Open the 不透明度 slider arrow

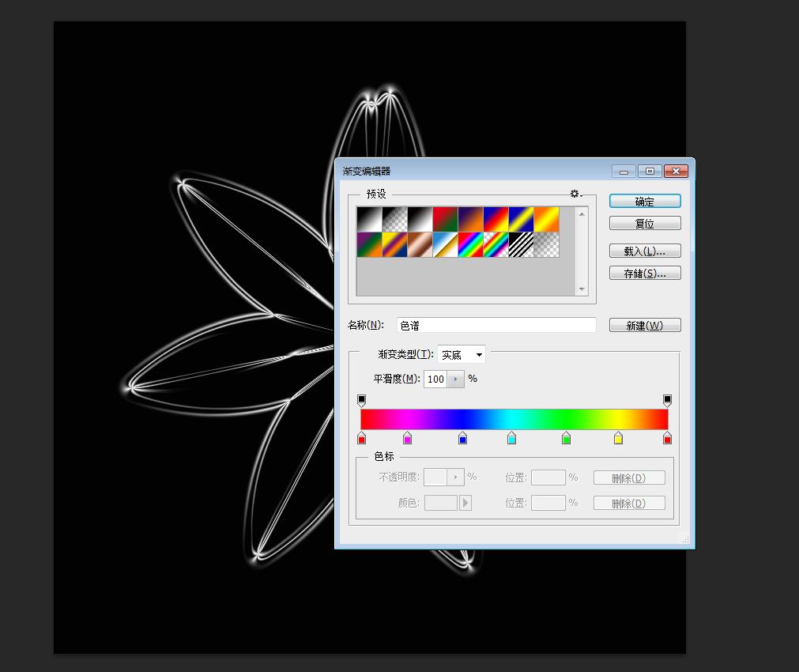(x=455, y=478)
